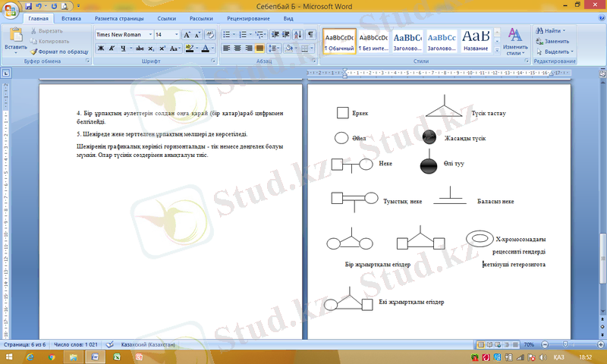Expand the font size dropdown showing 14
The height and width of the screenshot is (364, 607).
[x=177, y=34]
